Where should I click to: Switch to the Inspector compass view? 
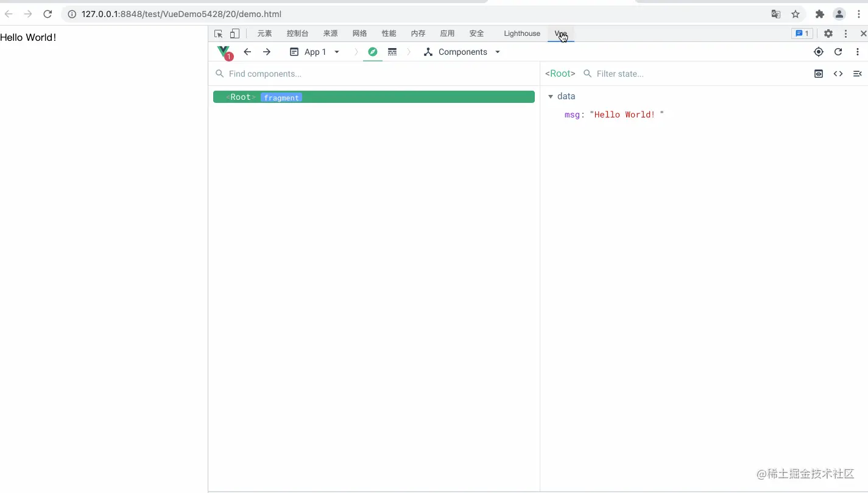(373, 52)
